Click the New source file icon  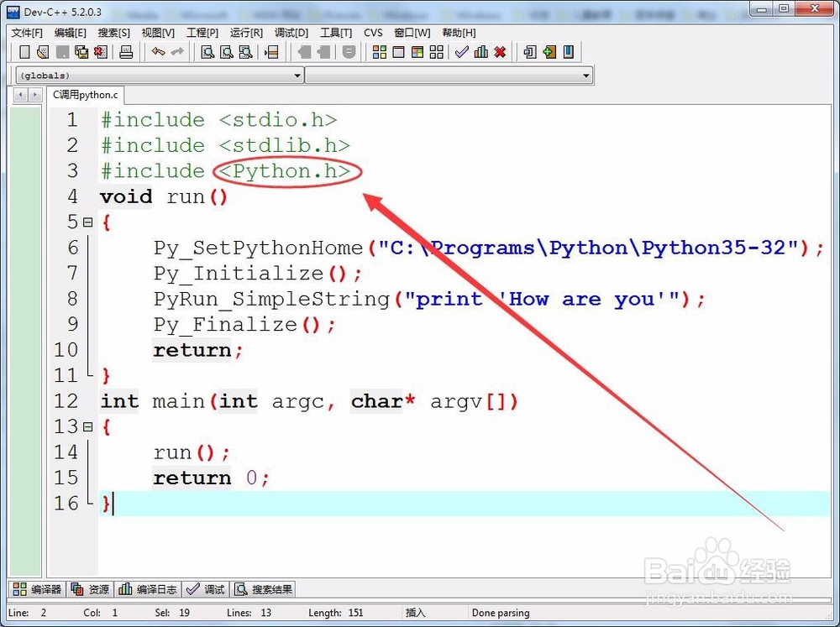click(x=24, y=52)
